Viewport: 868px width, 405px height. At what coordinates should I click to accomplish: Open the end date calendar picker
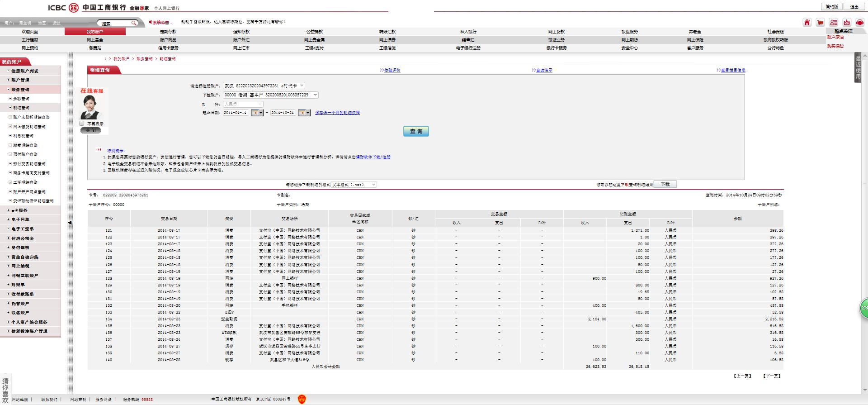[304, 113]
